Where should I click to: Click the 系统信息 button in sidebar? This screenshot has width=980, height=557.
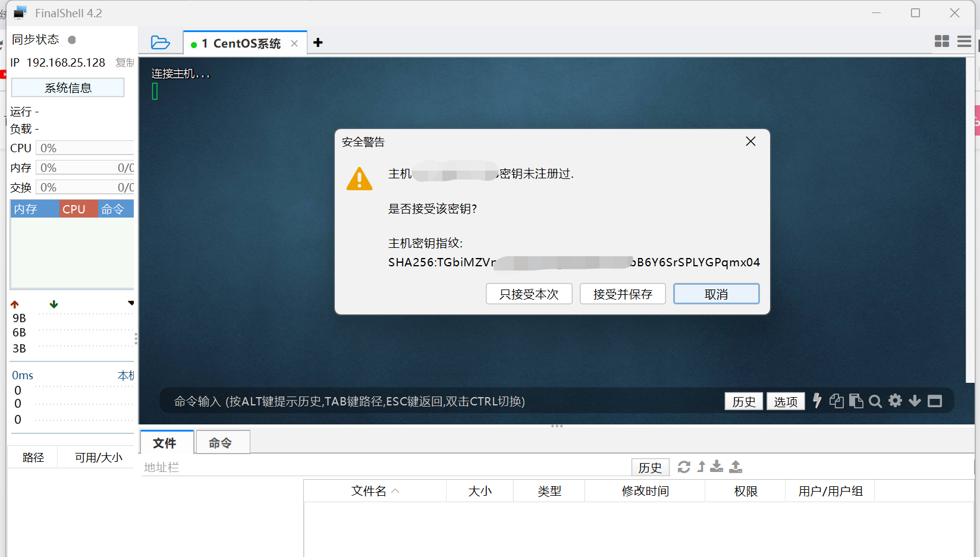tap(68, 87)
